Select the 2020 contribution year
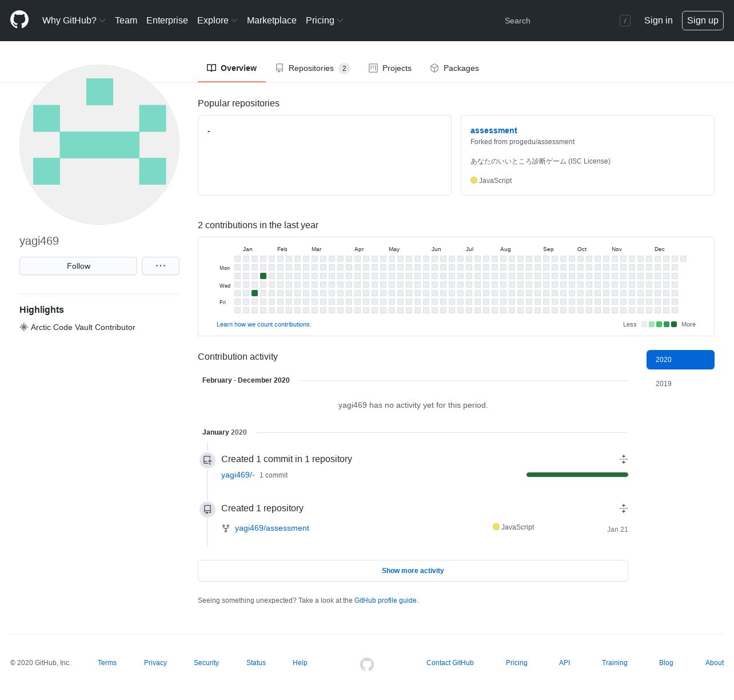The width and height of the screenshot is (734, 700). coord(680,360)
